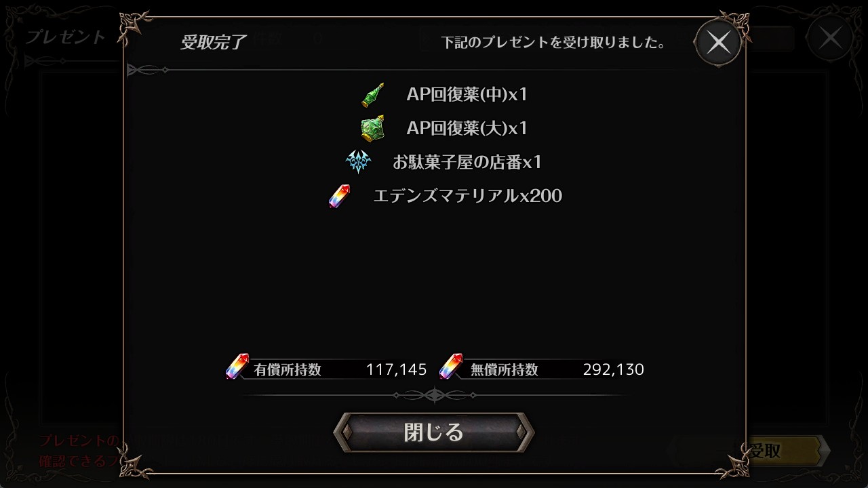Click the dimmed 受取 button in background

[x=765, y=451]
